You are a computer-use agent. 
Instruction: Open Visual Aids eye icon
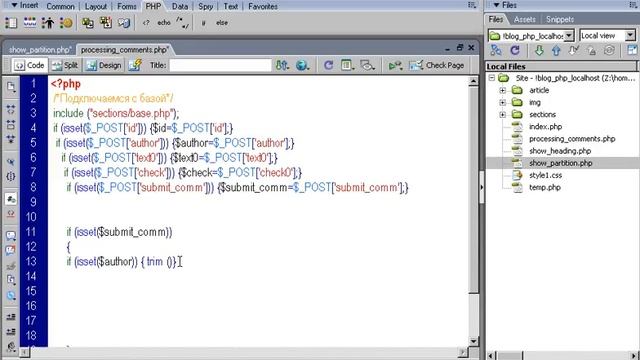[x=367, y=65]
